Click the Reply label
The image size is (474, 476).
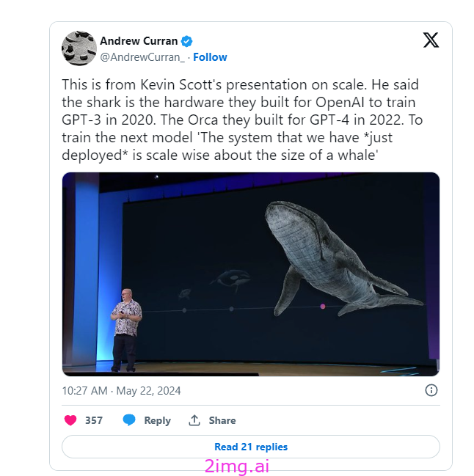click(x=157, y=420)
